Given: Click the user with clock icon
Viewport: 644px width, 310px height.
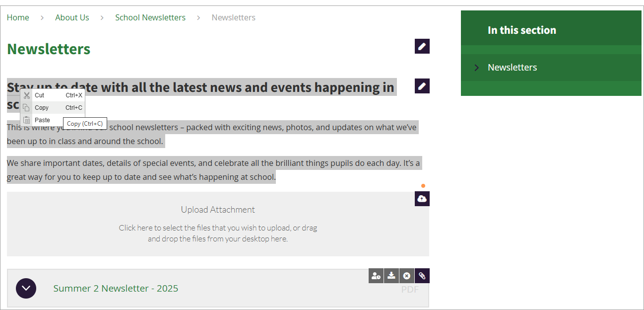Looking at the screenshot, I should (376, 276).
